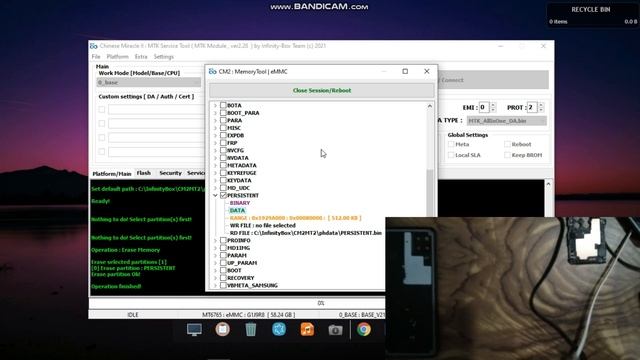Tick the FRP partition checkbox
Viewport: 640px width, 360px height.
pyautogui.click(x=223, y=143)
